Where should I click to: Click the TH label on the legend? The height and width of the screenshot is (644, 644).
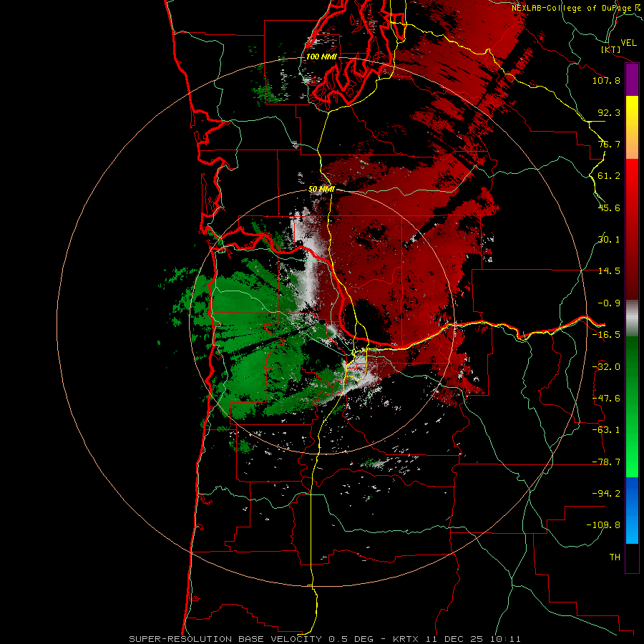(x=615, y=557)
